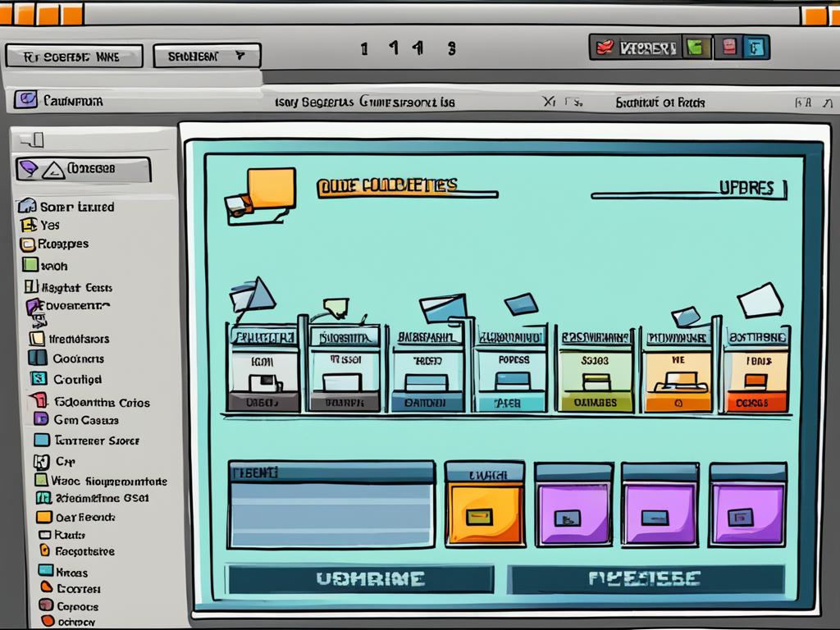The image size is (840, 630).
Task: Click the Oude Couuibeetes title in main panel
Action: tap(388, 186)
